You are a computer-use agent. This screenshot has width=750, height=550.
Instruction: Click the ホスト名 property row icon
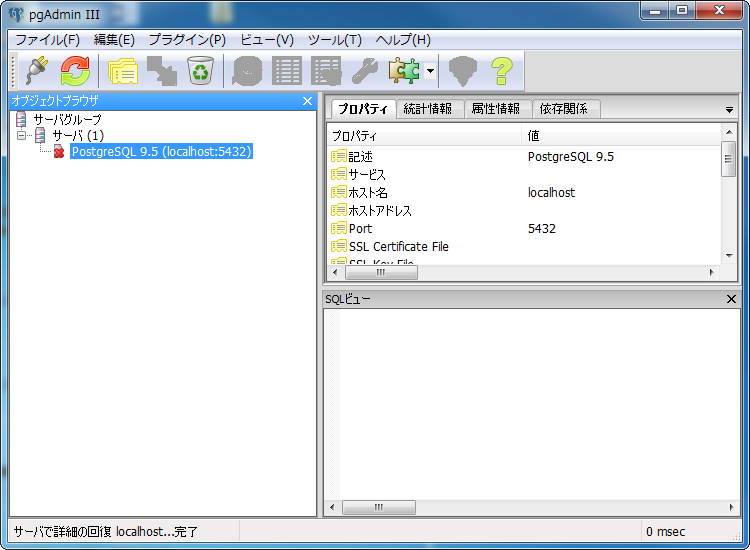[339, 192]
